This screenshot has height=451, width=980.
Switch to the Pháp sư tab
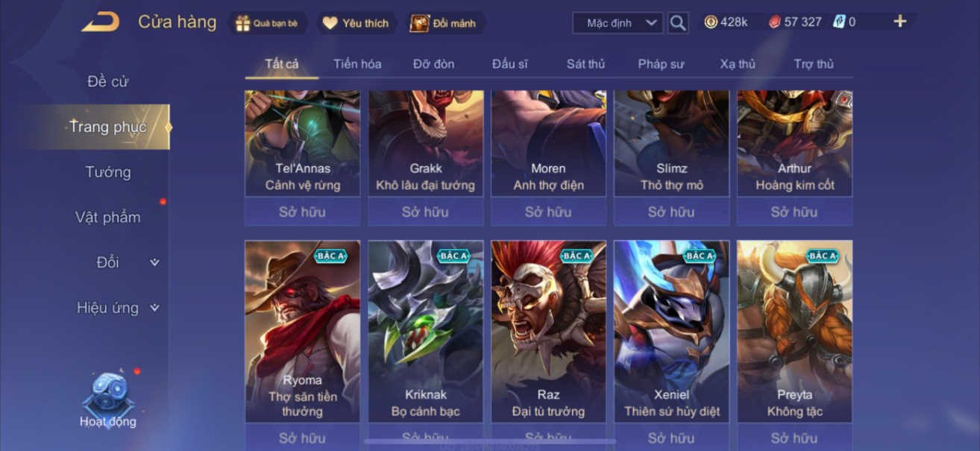pyautogui.click(x=661, y=64)
